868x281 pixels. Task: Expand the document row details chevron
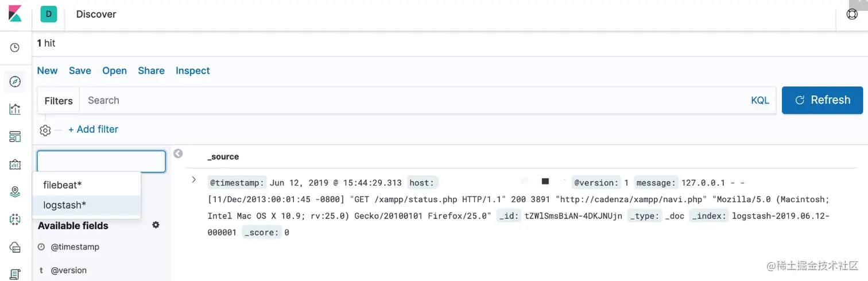pos(194,180)
